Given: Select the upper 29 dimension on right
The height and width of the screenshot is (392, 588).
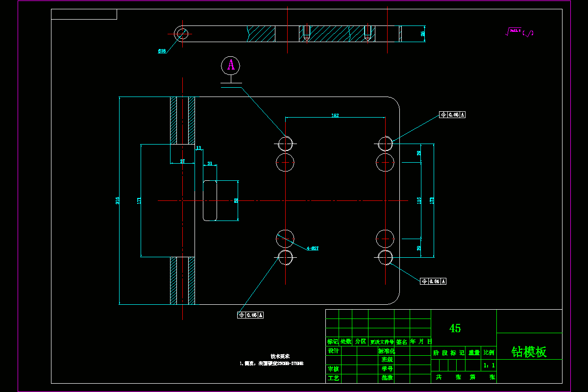Looking at the screenshot, I should [419, 153].
